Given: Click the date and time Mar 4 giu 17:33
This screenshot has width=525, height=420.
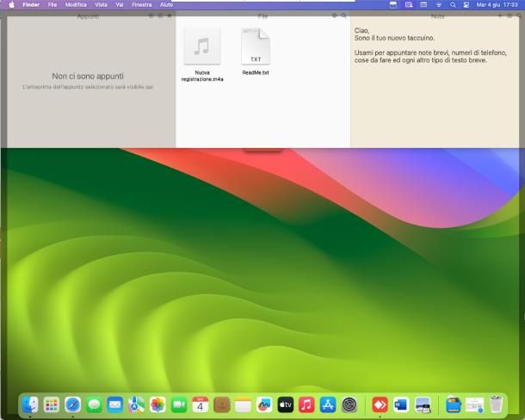Looking at the screenshot, I should coord(497,4).
